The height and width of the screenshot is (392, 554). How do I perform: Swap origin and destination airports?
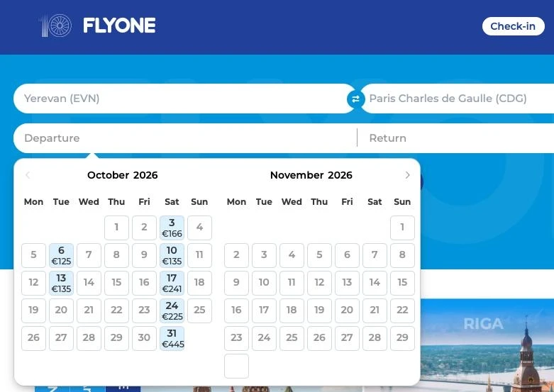click(355, 99)
